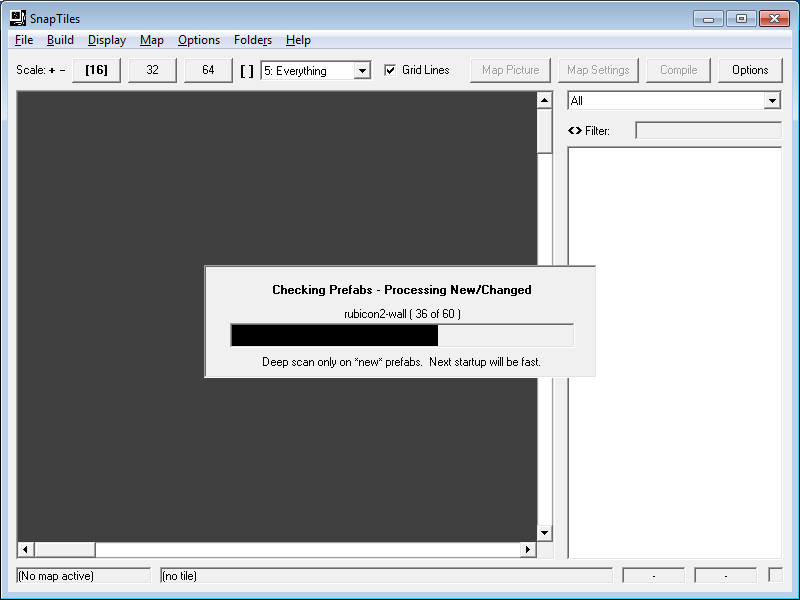The height and width of the screenshot is (600, 800).
Task: Click the Filter text input field
Action: tap(708, 130)
